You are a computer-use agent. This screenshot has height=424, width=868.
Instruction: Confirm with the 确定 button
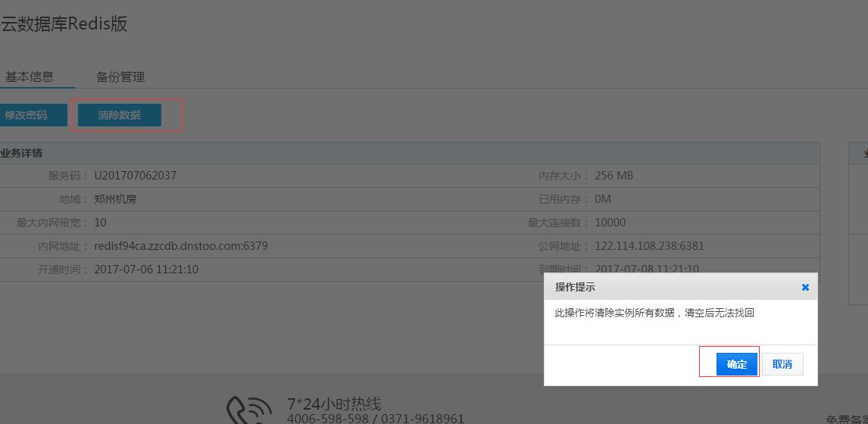[736, 364]
